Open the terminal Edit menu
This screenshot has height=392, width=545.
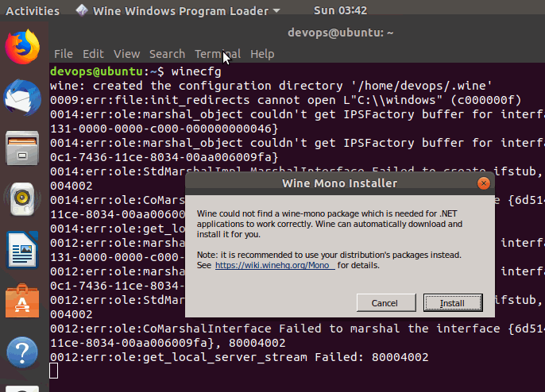93,54
